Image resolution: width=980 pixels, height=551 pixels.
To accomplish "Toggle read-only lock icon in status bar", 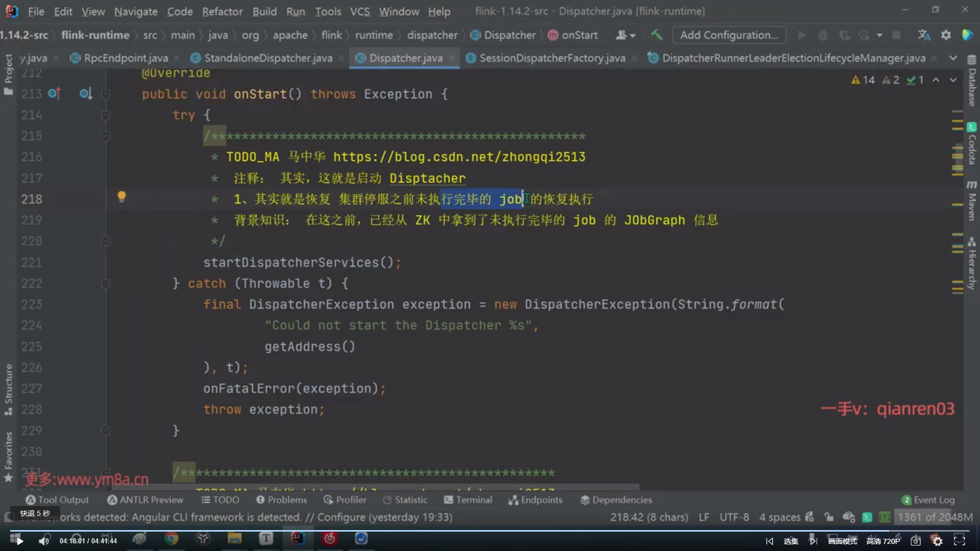I will [x=828, y=517].
